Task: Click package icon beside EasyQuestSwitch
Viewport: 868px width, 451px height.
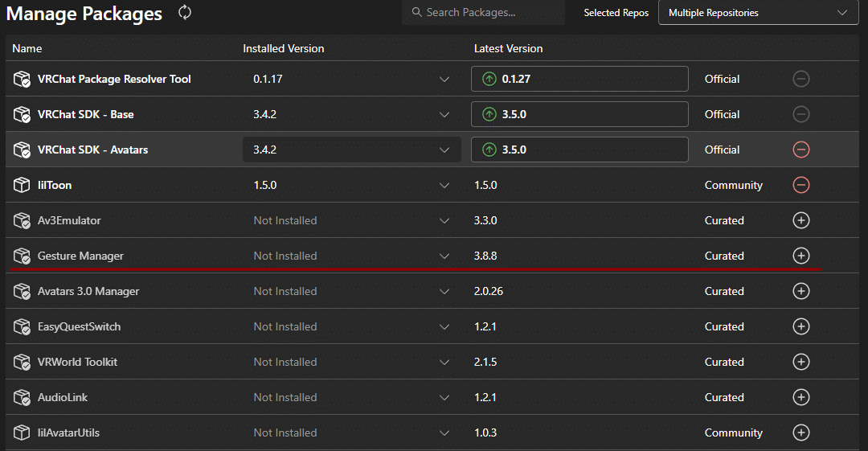Action: 22,327
